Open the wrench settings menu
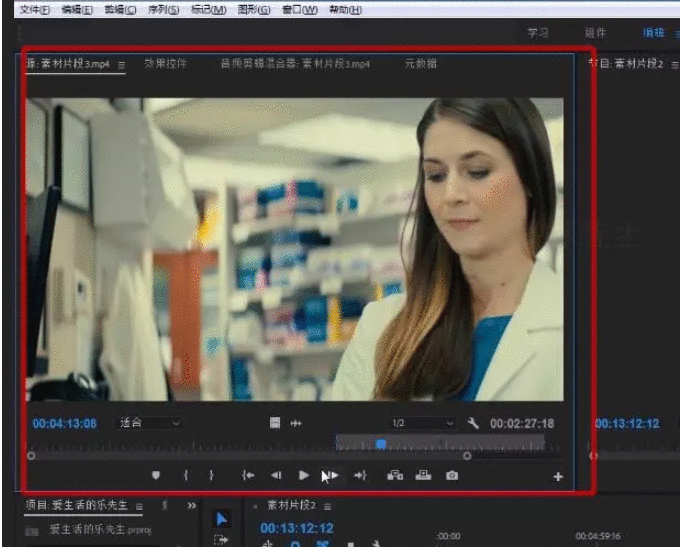Image resolution: width=680 pixels, height=552 pixels. pos(473,423)
